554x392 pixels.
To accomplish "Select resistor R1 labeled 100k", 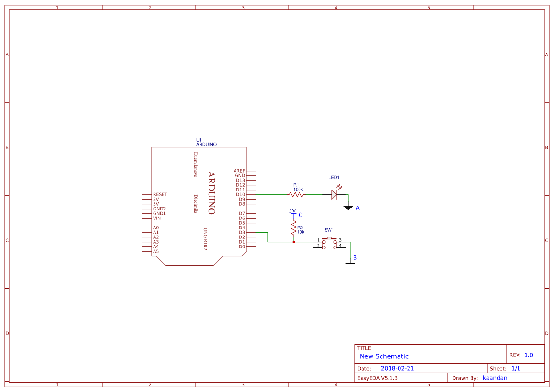I will [296, 194].
